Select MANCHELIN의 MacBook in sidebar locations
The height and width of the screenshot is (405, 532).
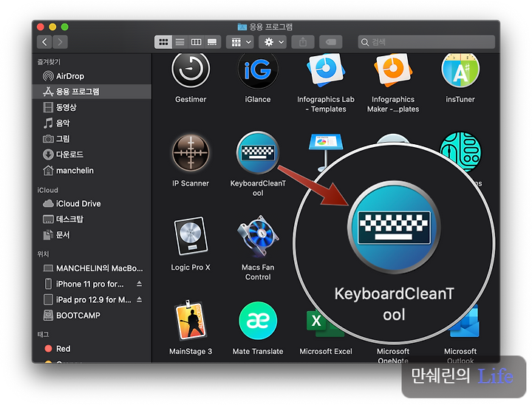point(92,268)
